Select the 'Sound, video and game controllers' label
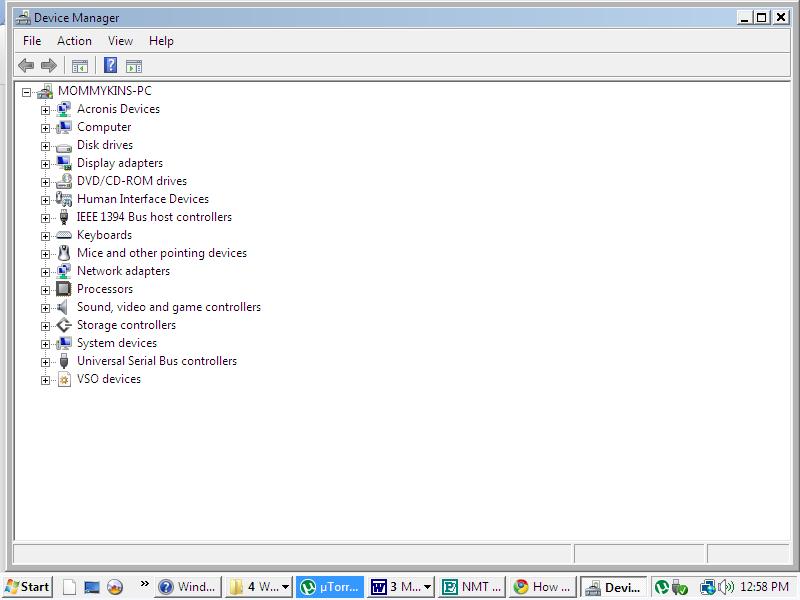This screenshot has width=800, height=600. click(169, 307)
